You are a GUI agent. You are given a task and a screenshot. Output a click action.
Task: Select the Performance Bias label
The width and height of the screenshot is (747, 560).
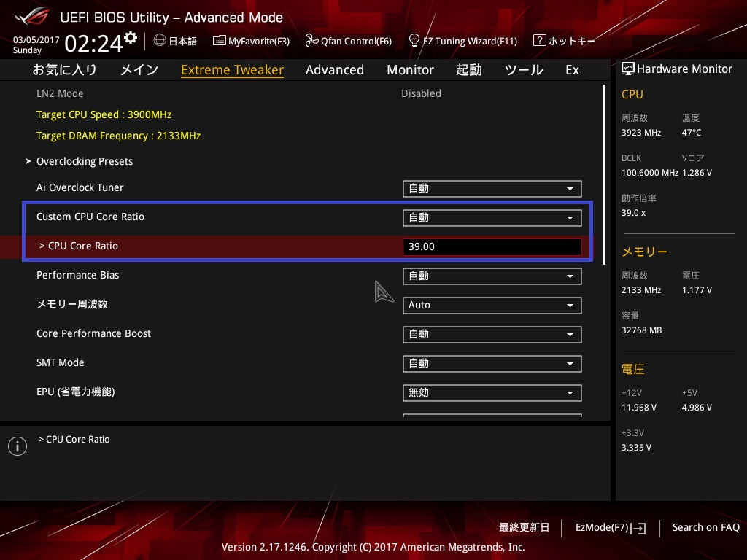tap(77, 275)
